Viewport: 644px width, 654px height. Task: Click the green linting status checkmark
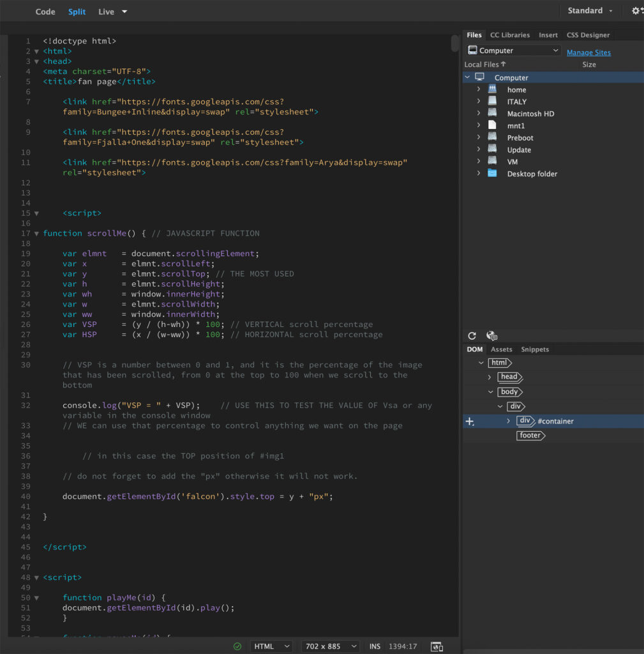point(237,646)
